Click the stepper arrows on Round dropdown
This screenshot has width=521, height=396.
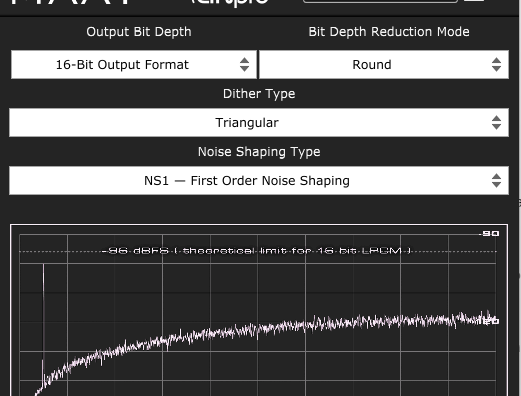(x=496, y=65)
